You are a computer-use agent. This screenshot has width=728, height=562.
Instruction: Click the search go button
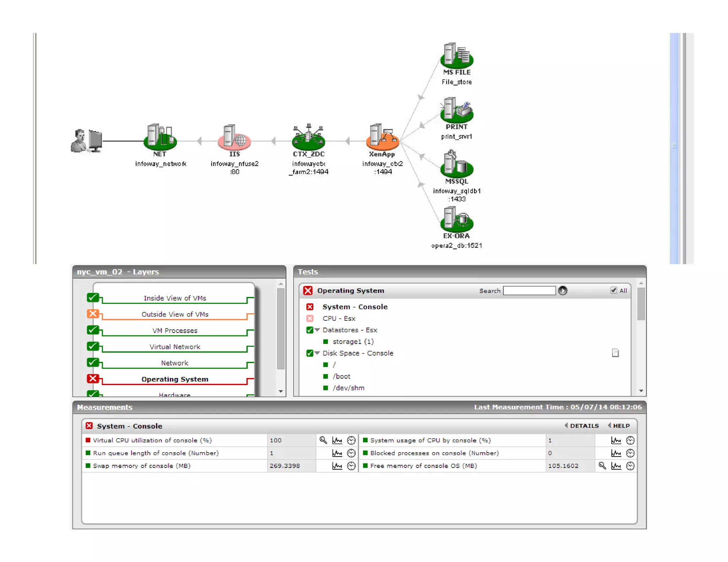click(562, 291)
